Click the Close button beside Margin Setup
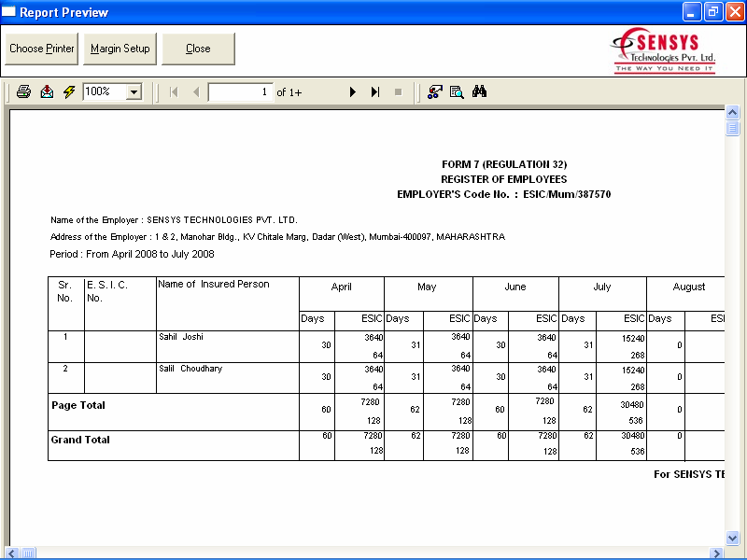Image resolution: width=747 pixels, height=560 pixels. 198,49
